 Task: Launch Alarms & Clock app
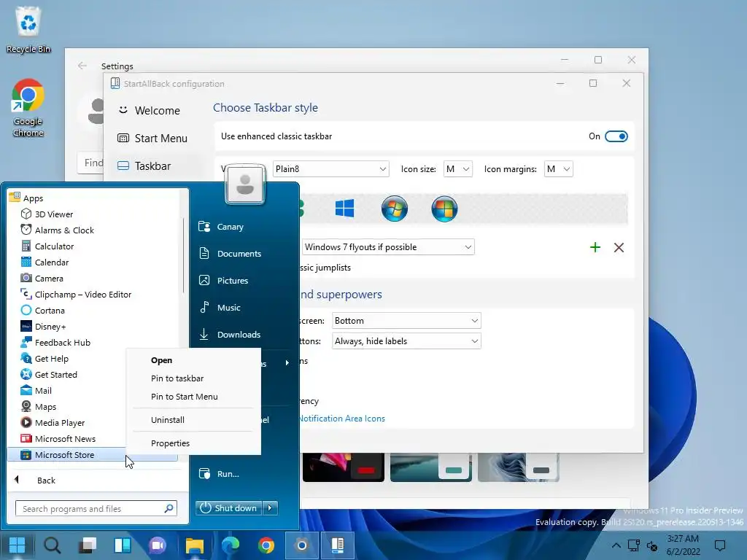click(57, 230)
